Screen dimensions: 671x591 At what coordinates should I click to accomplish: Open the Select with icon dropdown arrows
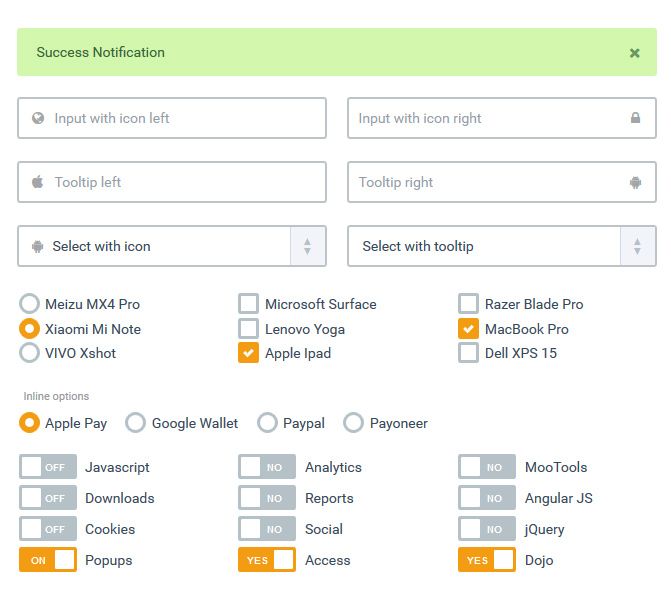tap(307, 246)
